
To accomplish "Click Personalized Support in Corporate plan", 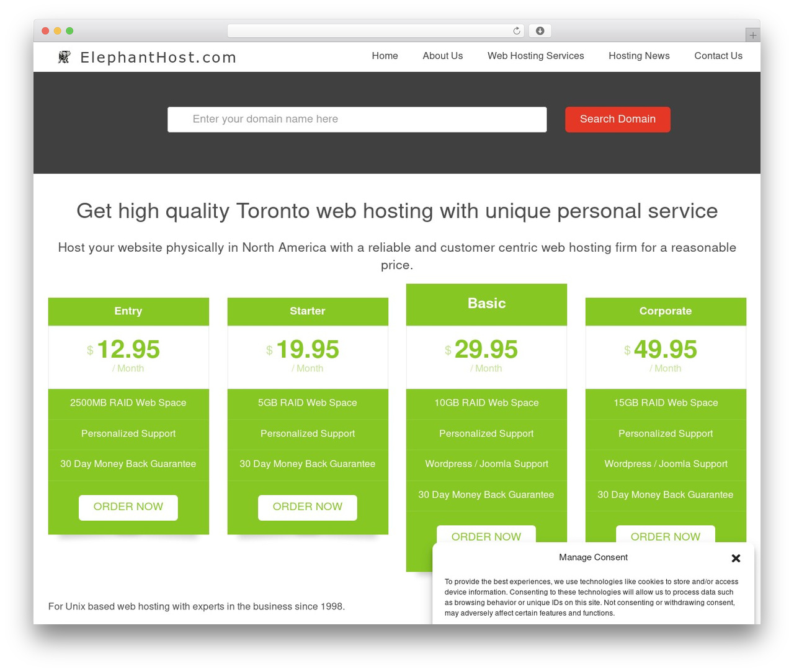I will (666, 434).
